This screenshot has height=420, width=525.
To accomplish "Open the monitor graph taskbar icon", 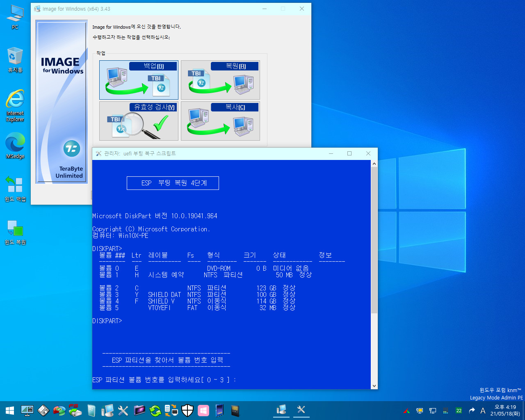I will tap(27, 410).
